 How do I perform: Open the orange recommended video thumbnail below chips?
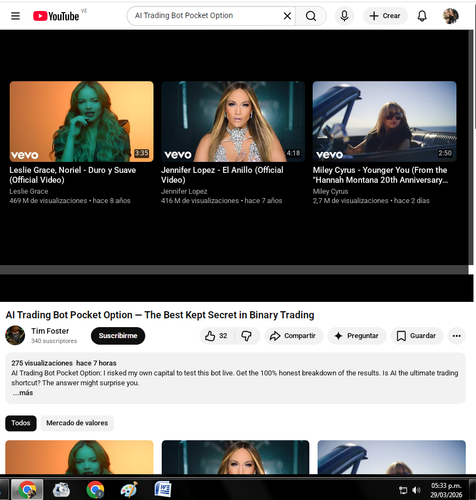coord(79,457)
